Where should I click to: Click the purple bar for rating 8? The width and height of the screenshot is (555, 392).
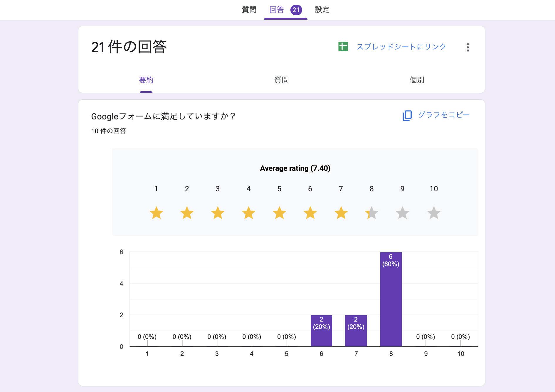tap(391, 299)
